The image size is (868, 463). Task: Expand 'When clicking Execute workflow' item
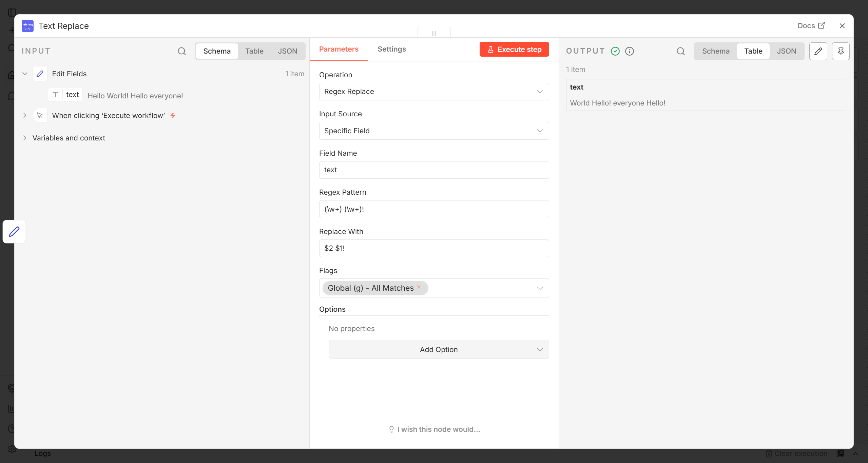(x=25, y=115)
